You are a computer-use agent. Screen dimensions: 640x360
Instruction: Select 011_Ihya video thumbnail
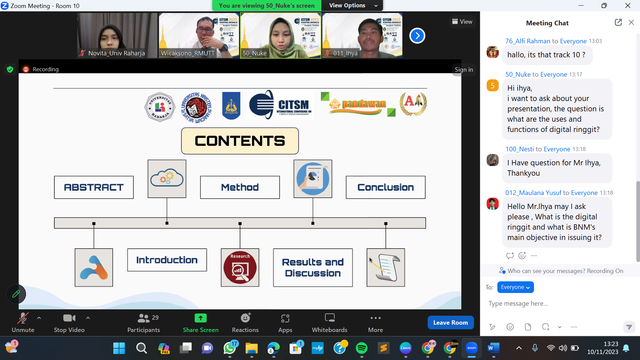click(362, 36)
